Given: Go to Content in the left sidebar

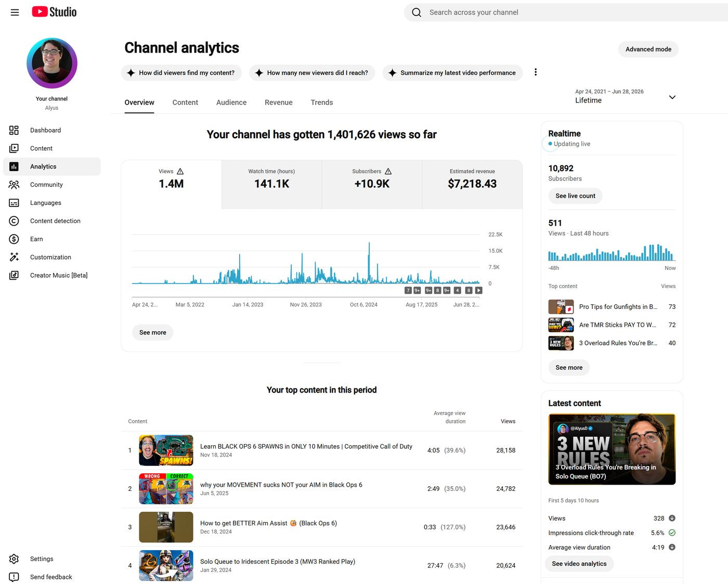Looking at the screenshot, I should [52, 148].
